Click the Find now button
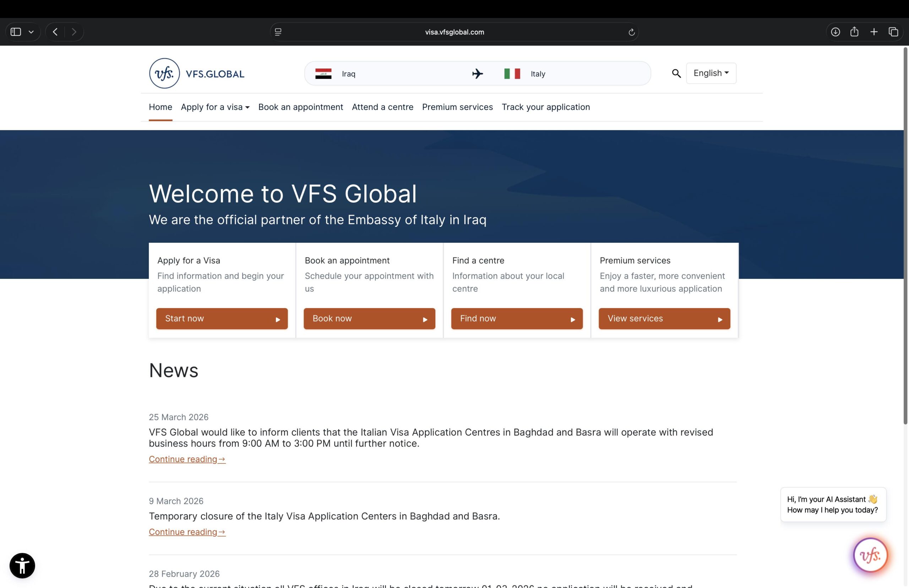 click(517, 318)
